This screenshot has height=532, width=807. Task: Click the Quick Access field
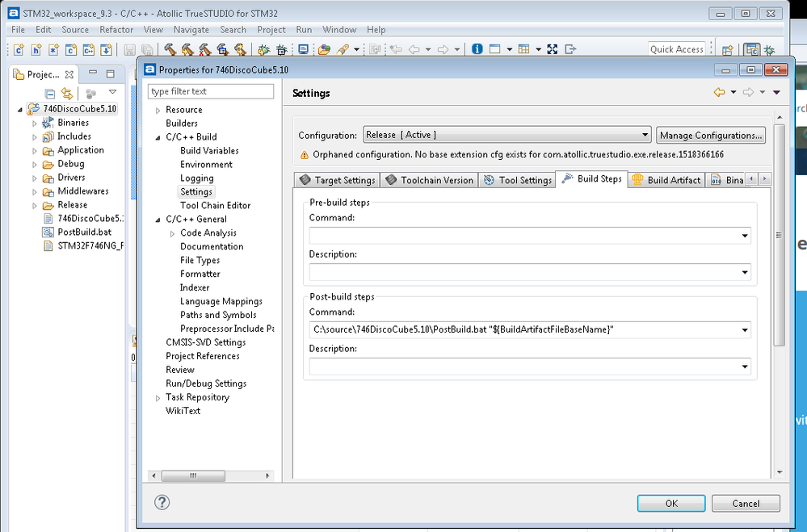pyautogui.click(x=676, y=49)
